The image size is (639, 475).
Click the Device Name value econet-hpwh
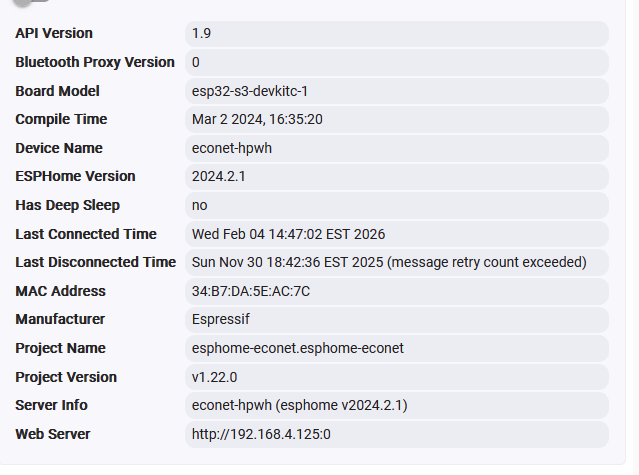tap(232, 148)
